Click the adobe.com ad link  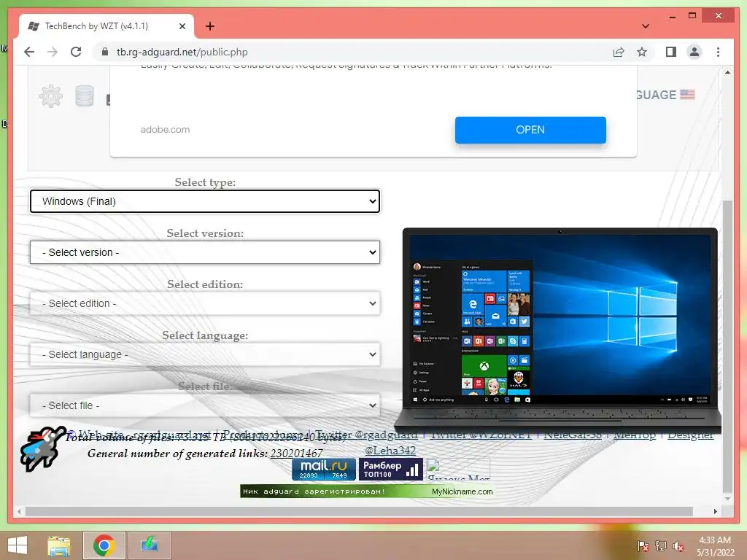pos(165,130)
